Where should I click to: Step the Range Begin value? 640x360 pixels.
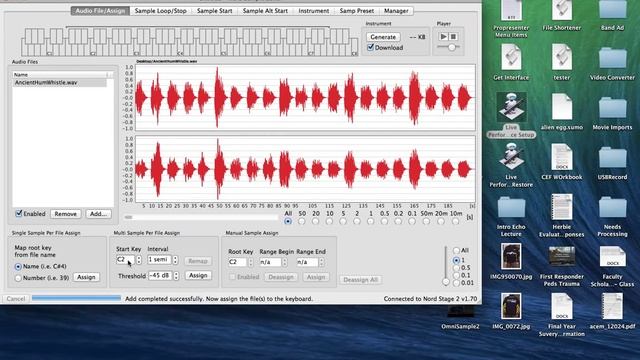click(284, 262)
